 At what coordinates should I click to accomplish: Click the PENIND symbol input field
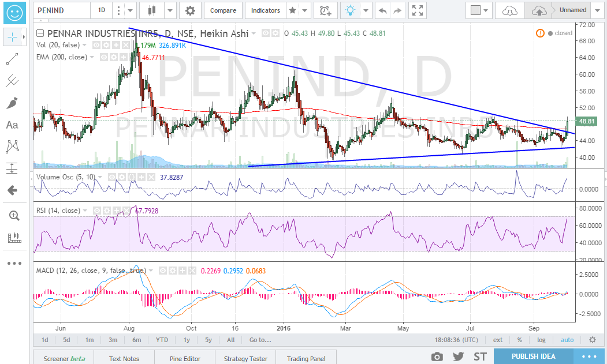(x=62, y=11)
